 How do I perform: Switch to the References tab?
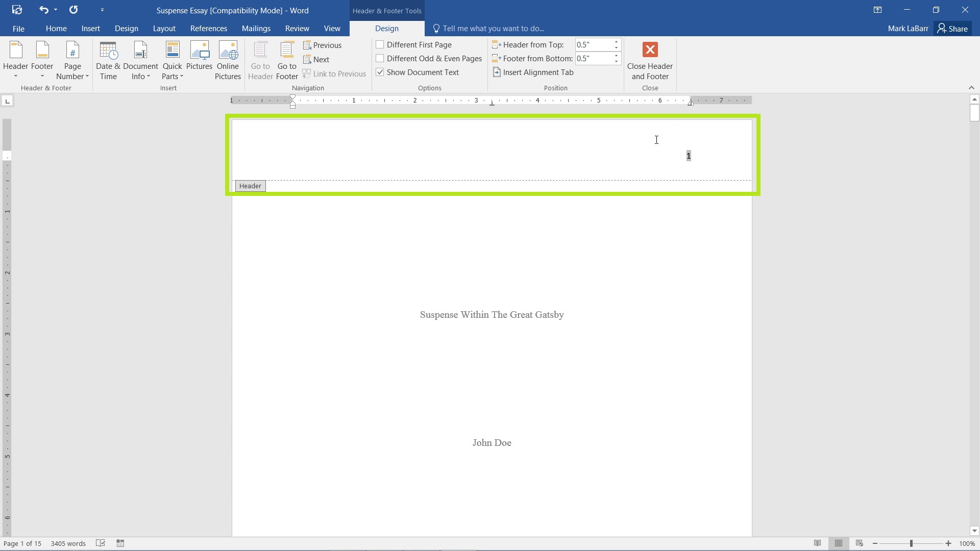[x=208, y=28]
